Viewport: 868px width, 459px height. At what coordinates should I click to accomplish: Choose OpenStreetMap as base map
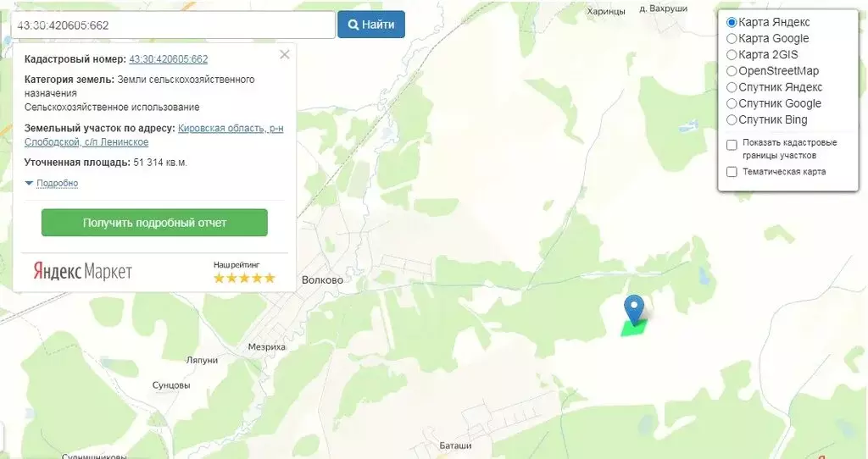[732, 71]
